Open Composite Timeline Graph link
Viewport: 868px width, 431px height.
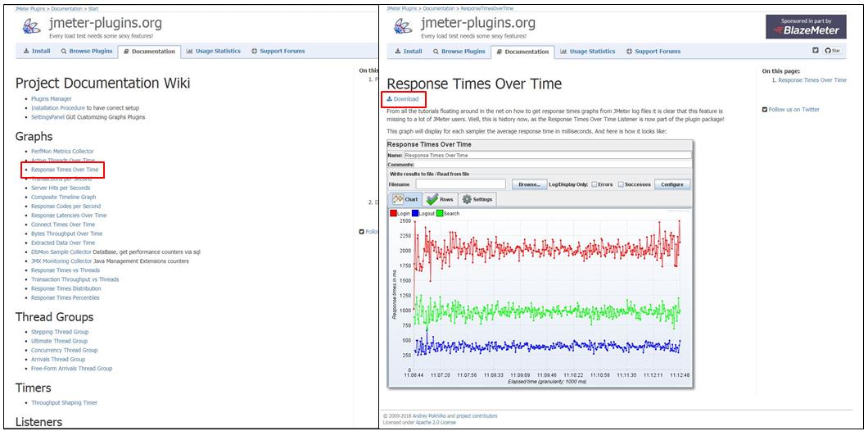(x=64, y=197)
